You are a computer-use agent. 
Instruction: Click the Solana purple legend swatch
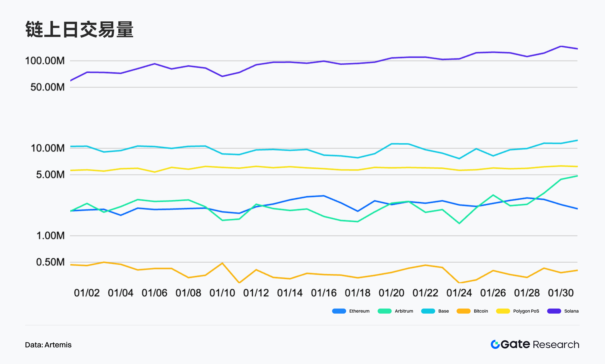point(554,311)
